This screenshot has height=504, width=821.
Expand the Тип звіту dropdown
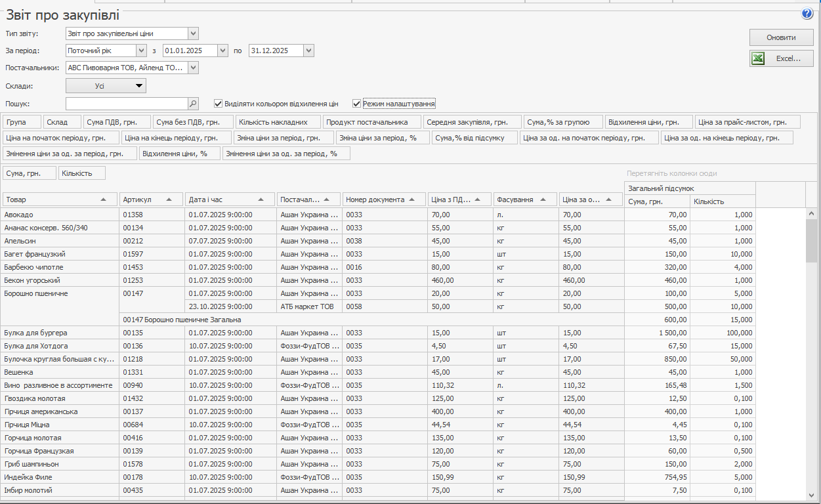pyautogui.click(x=193, y=33)
